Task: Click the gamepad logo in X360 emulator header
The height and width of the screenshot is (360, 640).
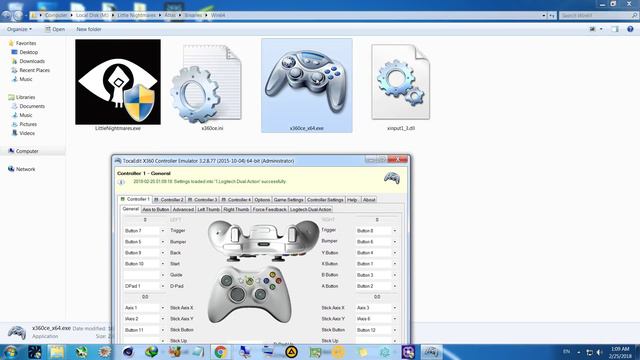Action: 392,178
